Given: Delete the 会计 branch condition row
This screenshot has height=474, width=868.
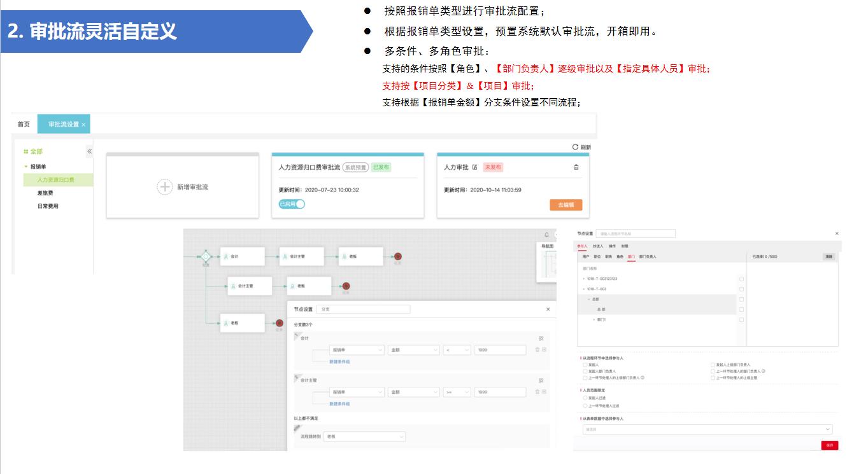Looking at the screenshot, I should [537, 349].
